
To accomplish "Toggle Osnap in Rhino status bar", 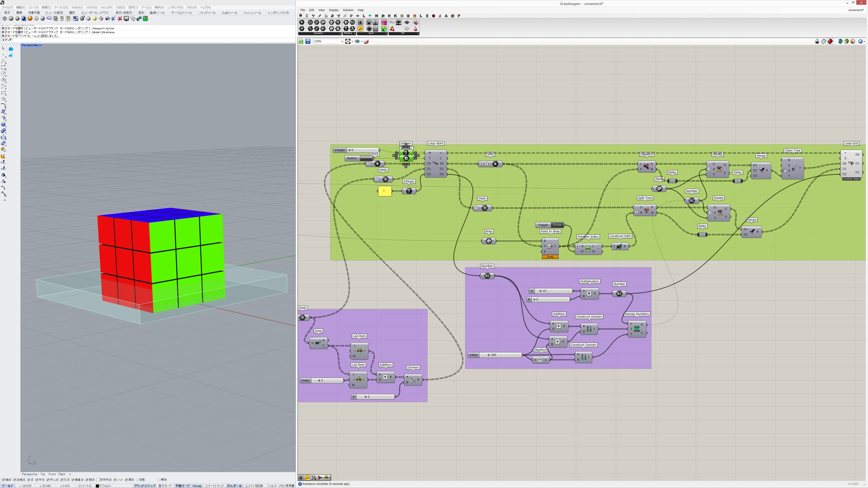I will [x=197, y=486].
